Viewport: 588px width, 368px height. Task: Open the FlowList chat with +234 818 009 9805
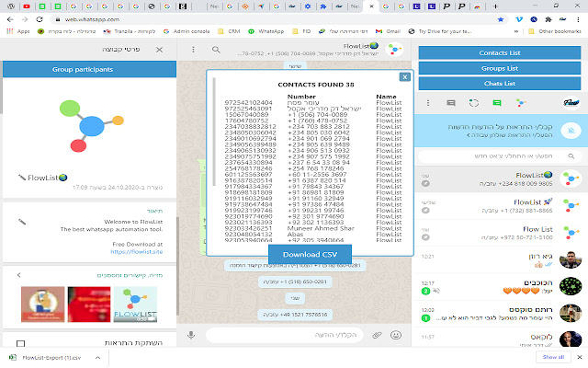pos(502,179)
